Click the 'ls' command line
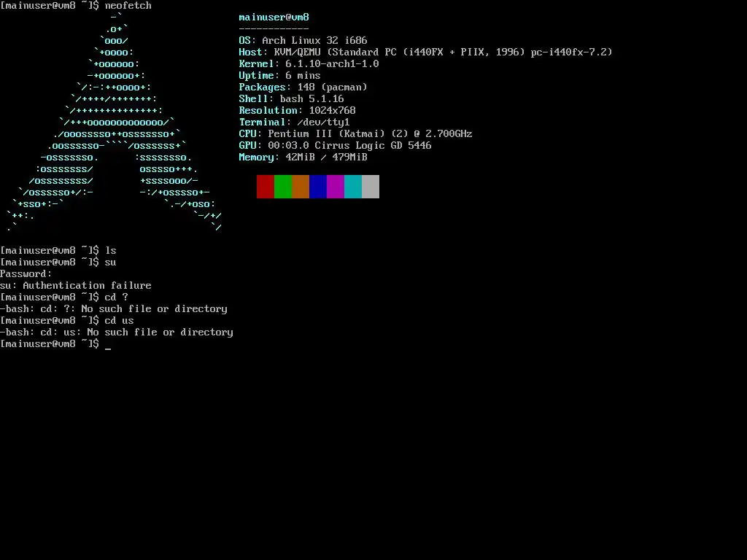This screenshot has height=560, width=747. tap(58, 251)
